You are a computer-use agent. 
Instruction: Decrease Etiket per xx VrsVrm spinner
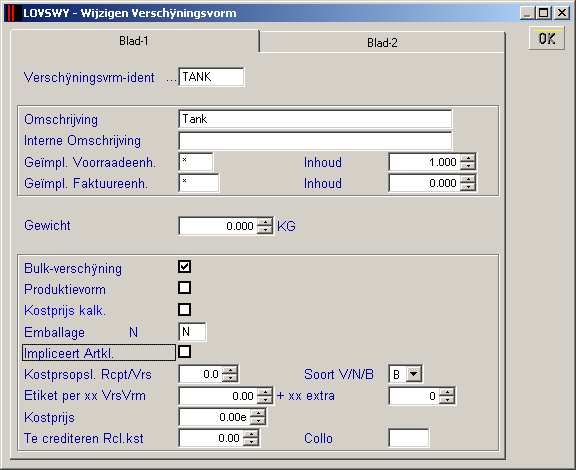pos(265,400)
